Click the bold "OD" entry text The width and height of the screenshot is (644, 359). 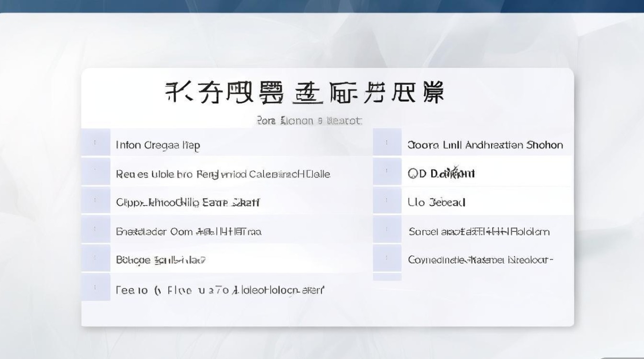pos(441,173)
